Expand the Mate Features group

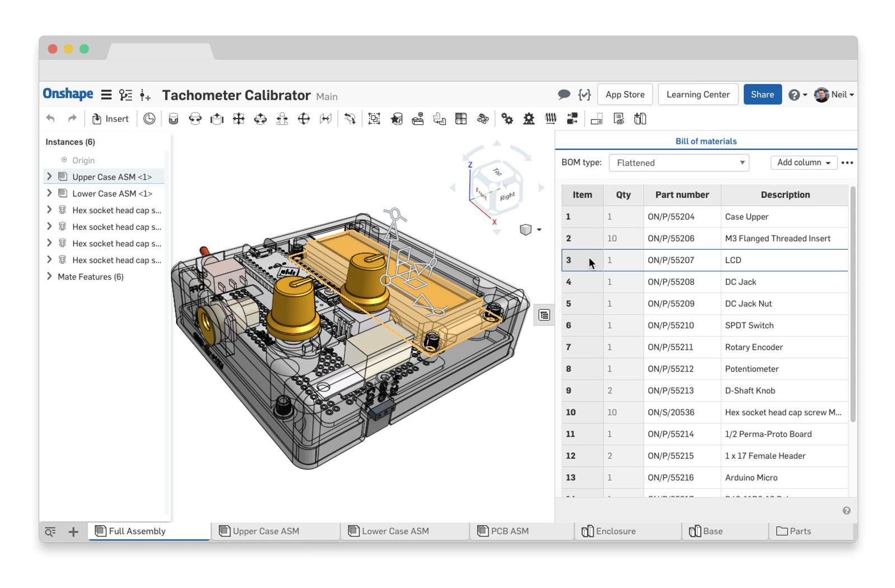pos(49,276)
